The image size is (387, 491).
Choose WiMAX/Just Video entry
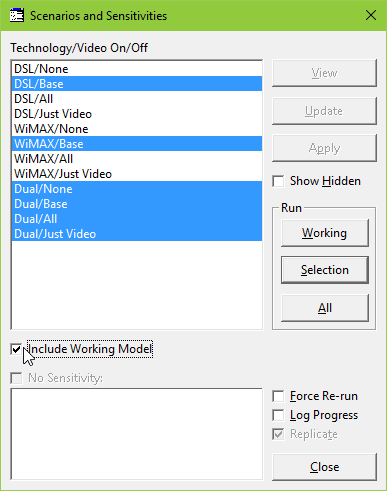pos(137,174)
